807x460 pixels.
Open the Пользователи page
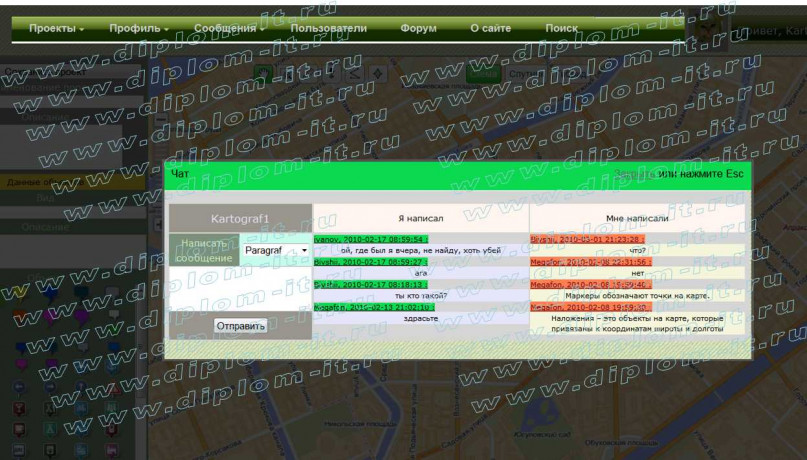pyautogui.click(x=328, y=29)
